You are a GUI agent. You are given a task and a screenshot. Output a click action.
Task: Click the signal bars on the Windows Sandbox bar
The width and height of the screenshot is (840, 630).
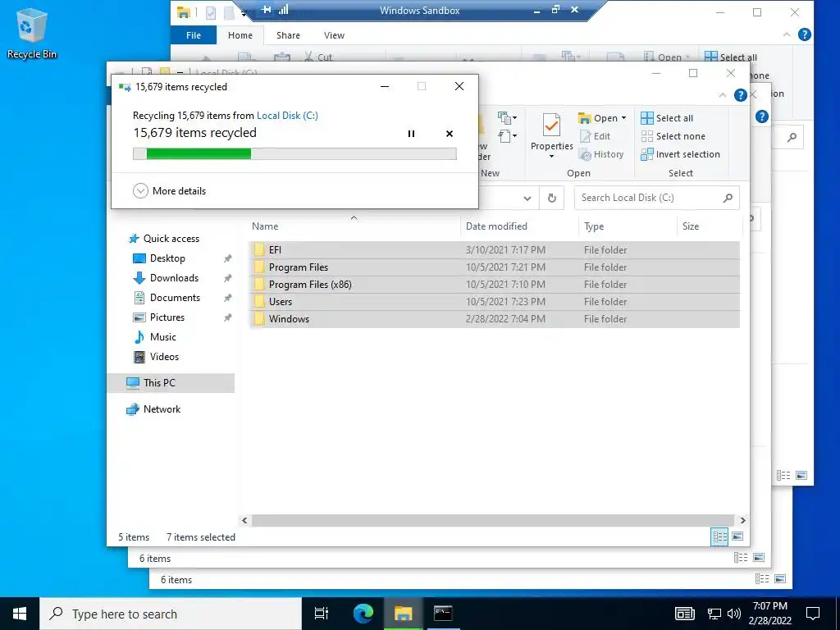283,10
